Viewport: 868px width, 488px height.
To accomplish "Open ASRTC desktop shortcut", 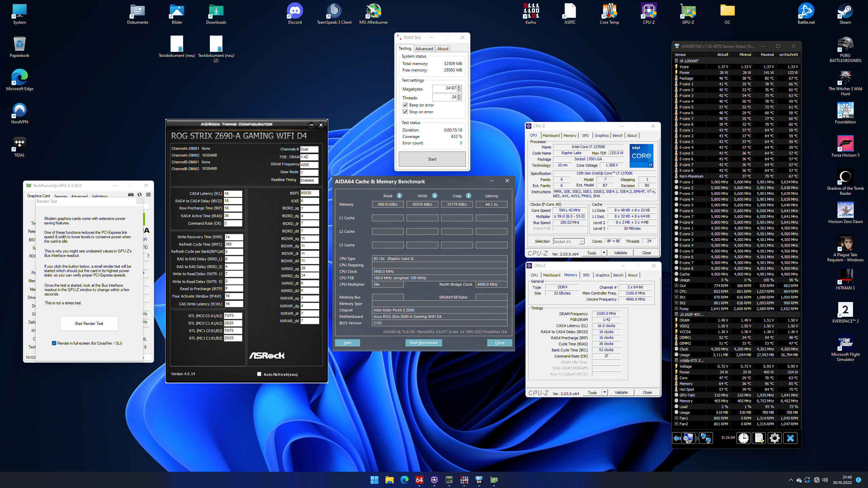I will 570,14.
